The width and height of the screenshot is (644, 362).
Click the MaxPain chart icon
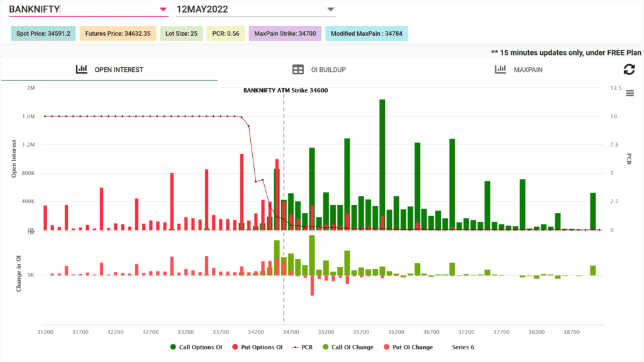500,69
